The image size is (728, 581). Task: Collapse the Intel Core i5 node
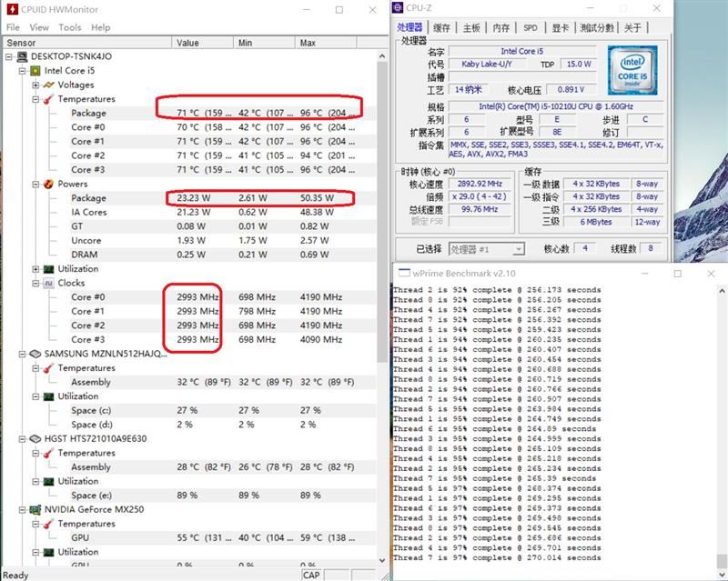(22, 71)
